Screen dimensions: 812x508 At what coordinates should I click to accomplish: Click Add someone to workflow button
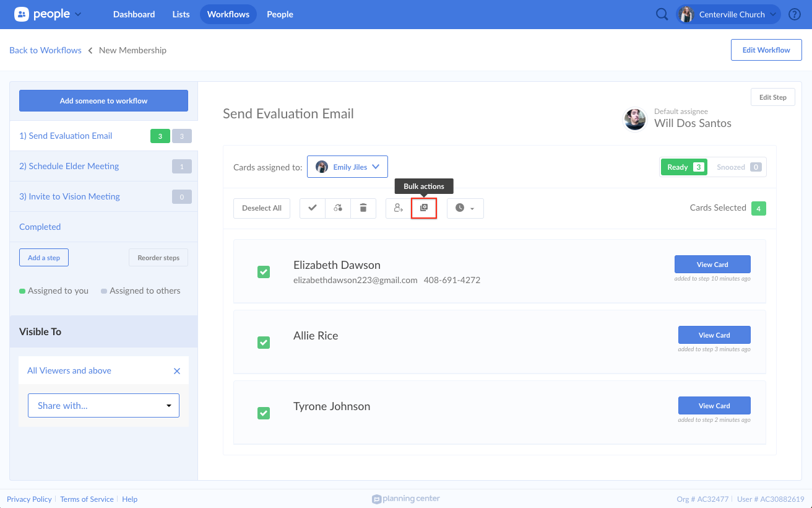[x=103, y=101]
